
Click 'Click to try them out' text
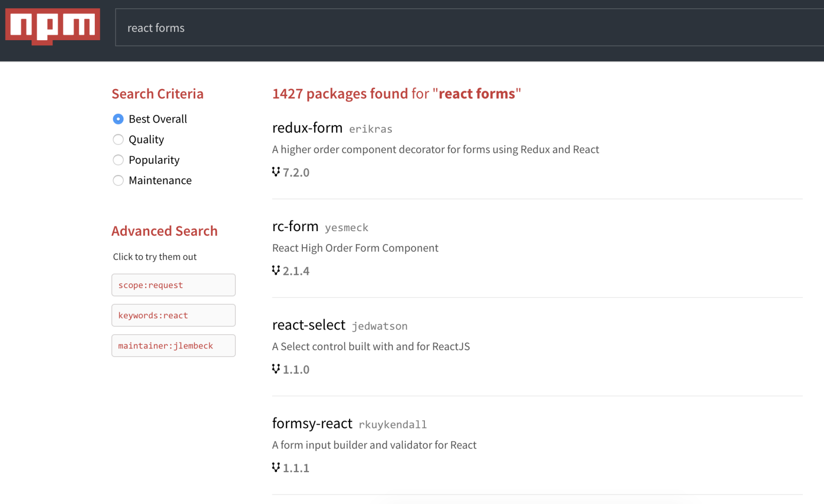155,257
